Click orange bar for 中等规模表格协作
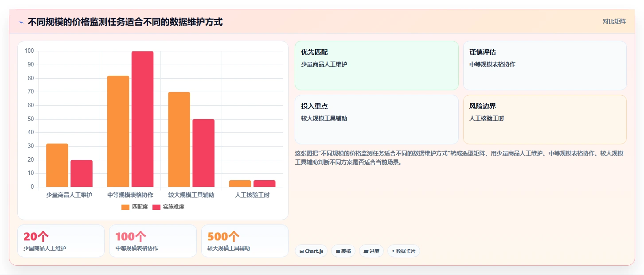Image resolution: width=644 pixels, height=275 pixels. pos(118,131)
